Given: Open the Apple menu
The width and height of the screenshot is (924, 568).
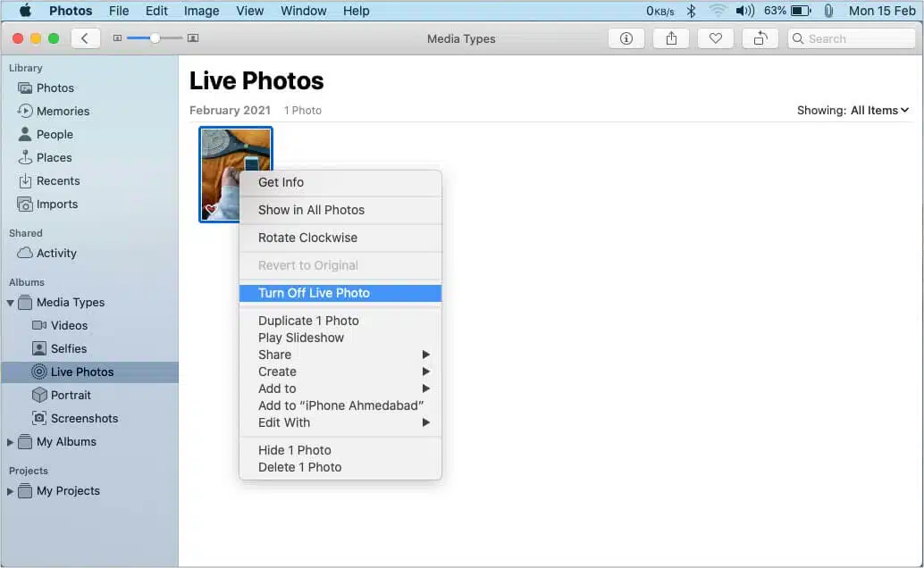Looking at the screenshot, I should coord(25,11).
